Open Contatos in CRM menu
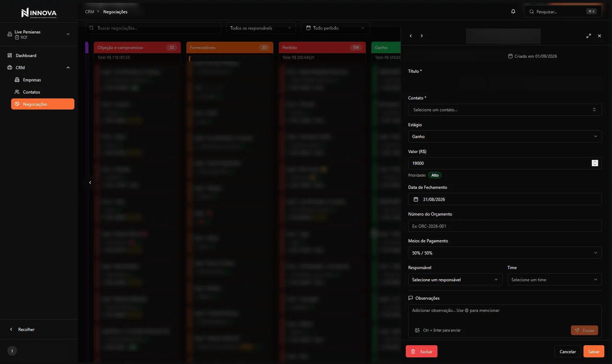Screen dimensions: 612x364 (42, 92)
